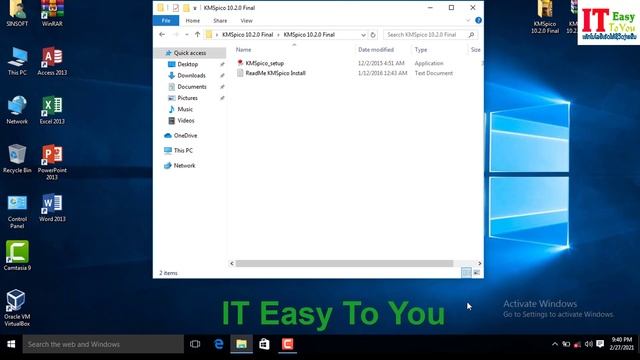Launch Word 2013 shortcut
This screenshot has width=640, height=360.
click(52, 208)
